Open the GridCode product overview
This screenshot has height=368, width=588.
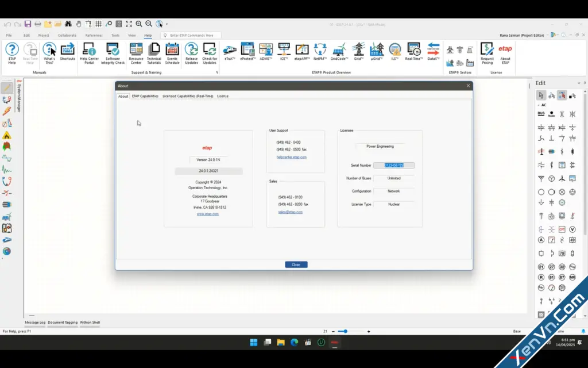339,52
